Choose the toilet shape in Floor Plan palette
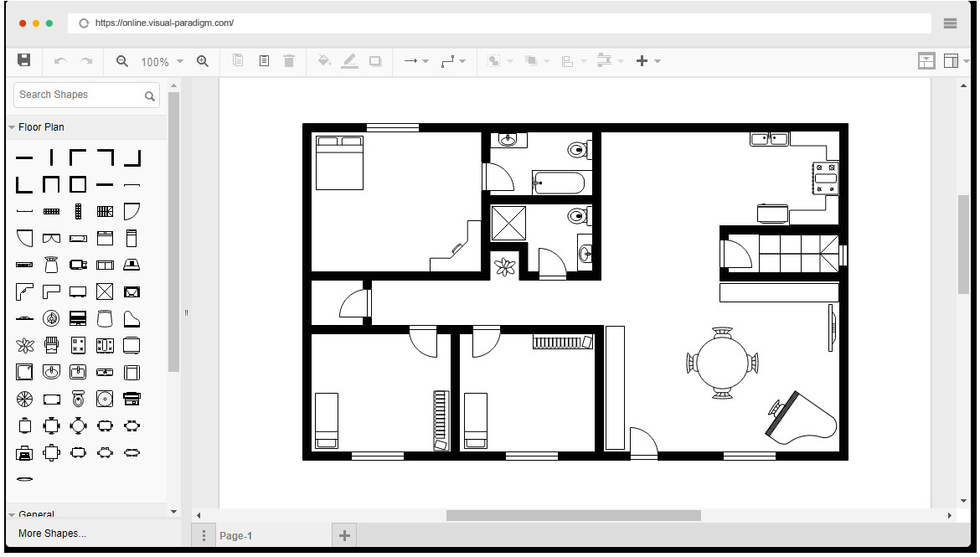This screenshot has width=980, height=557. click(x=78, y=399)
